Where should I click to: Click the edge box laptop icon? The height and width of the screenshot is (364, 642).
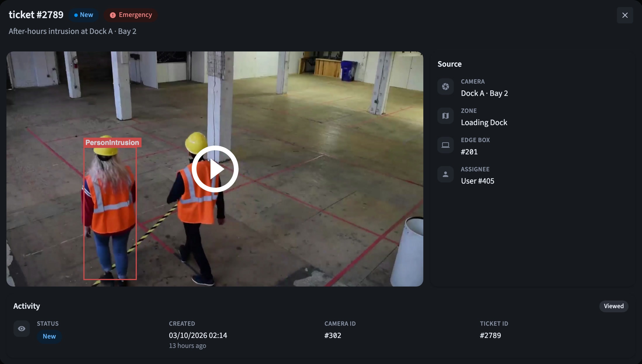coord(446,145)
